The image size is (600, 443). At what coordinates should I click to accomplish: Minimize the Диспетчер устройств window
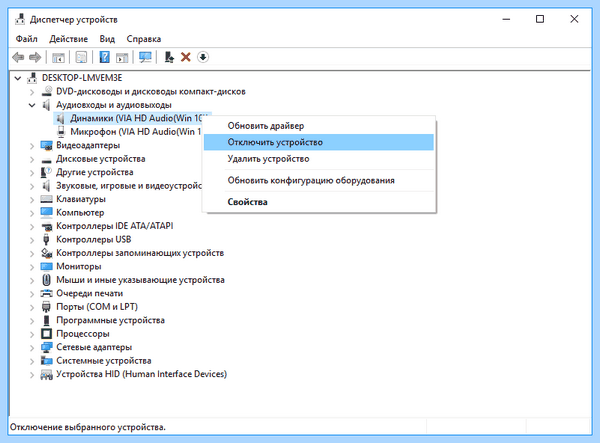tap(506, 19)
